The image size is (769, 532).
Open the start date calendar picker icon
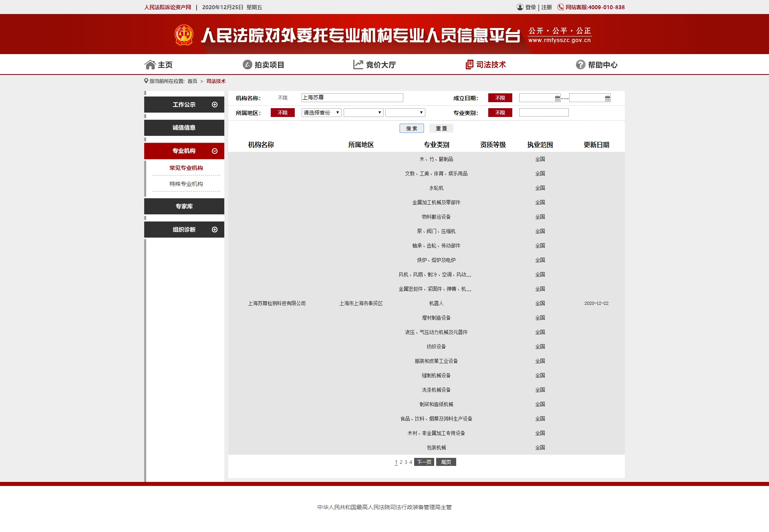[557, 98]
